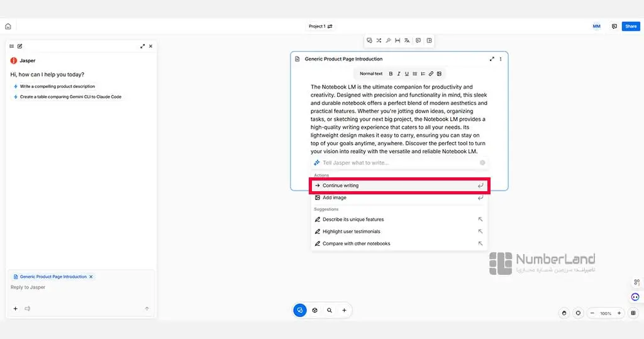Screen dimensions: 644x339
Task: Click the magnifier icon in the floating toolbar
Action: 388,41
